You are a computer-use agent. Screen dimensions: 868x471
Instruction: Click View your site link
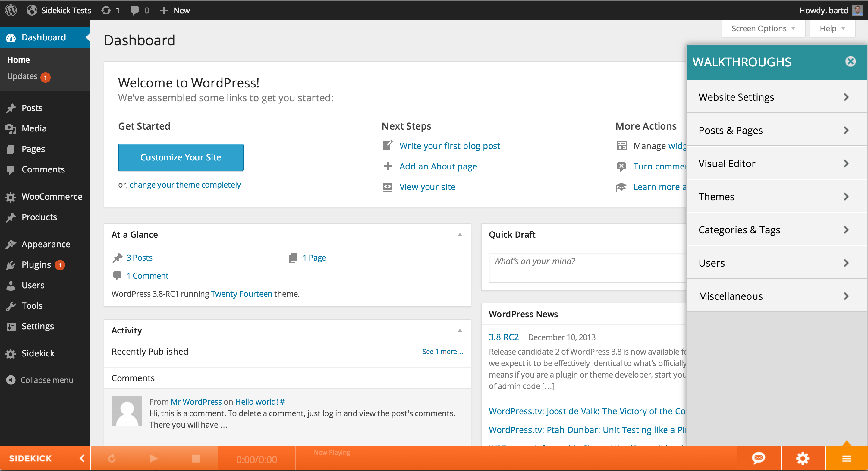click(427, 187)
